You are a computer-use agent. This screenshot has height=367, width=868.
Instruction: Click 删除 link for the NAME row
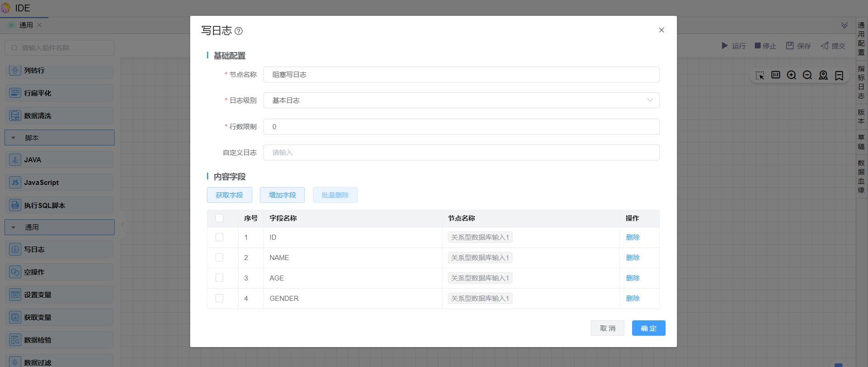point(633,257)
